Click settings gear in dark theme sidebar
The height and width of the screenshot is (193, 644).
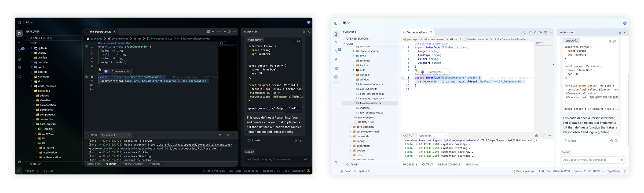[19, 162]
